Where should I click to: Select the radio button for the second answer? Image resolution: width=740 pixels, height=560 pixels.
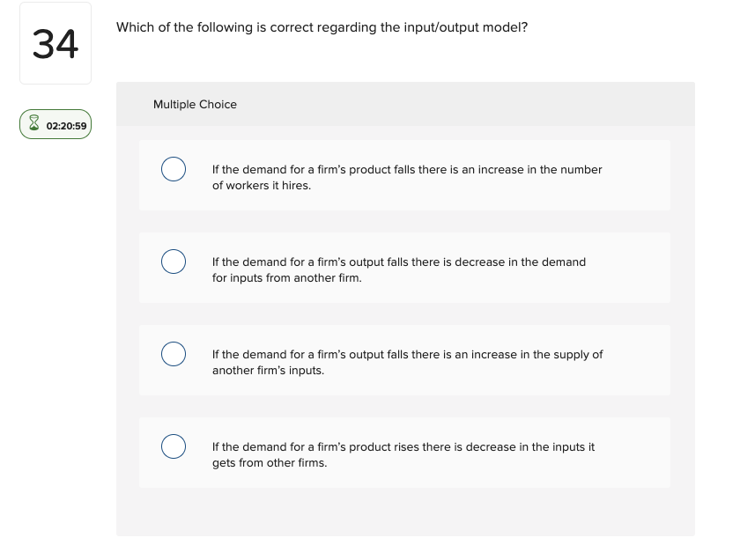coord(174,261)
